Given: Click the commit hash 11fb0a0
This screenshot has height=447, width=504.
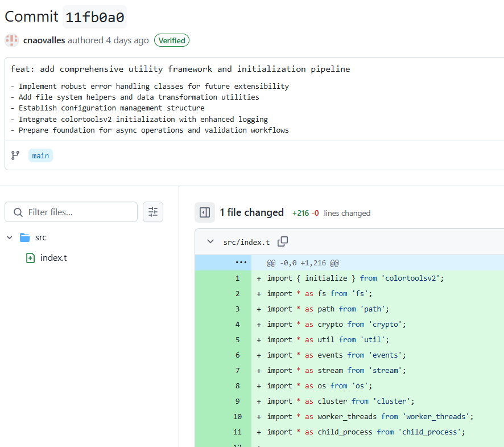Looking at the screenshot, I should point(94,17).
